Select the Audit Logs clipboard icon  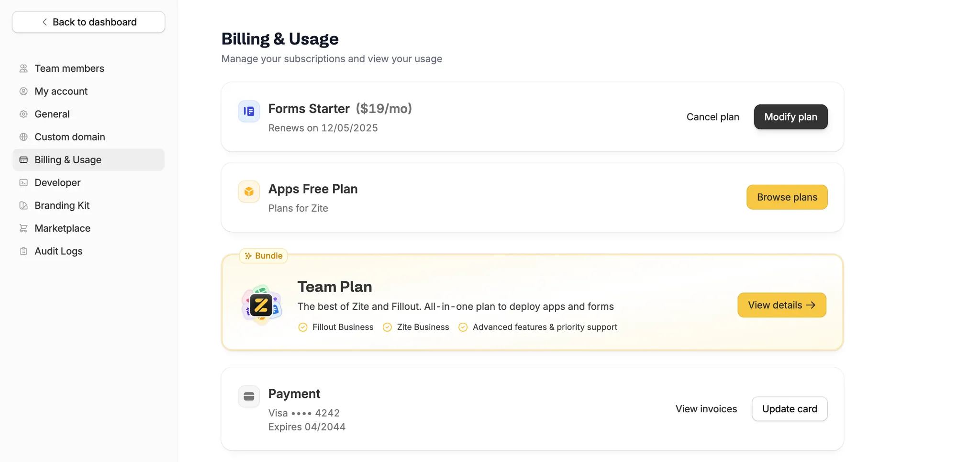23,251
